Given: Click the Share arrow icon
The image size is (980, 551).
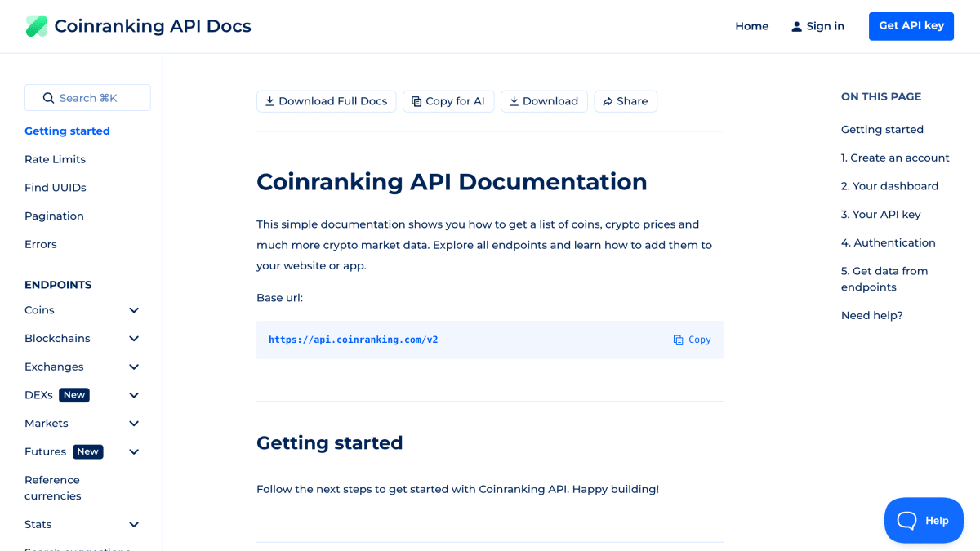Looking at the screenshot, I should pos(608,101).
